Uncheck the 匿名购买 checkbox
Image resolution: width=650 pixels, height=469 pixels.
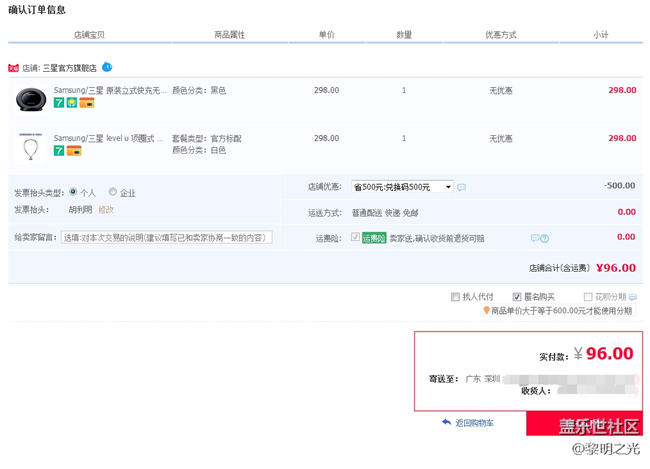click(517, 297)
